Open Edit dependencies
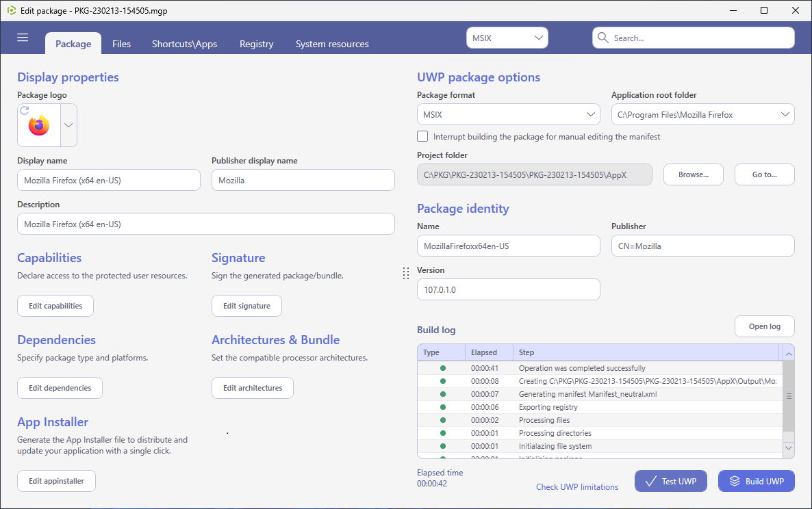This screenshot has width=812, height=509. (x=60, y=388)
